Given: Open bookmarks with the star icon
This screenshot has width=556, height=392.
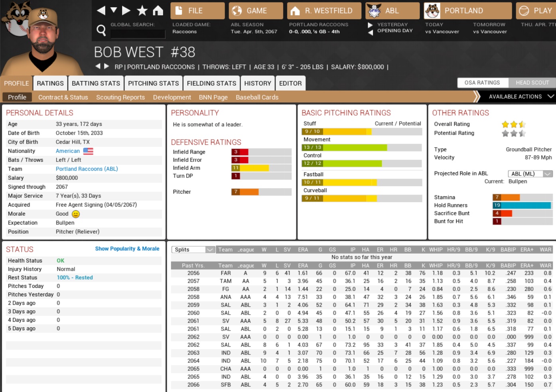Looking at the screenshot, I should coord(142,11).
